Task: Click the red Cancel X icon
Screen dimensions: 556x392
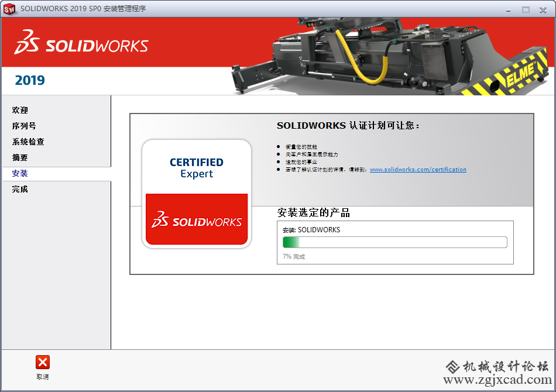Action: click(x=43, y=362)
